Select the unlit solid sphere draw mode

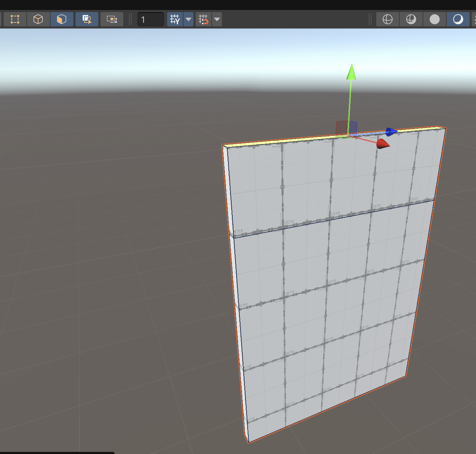435,19
